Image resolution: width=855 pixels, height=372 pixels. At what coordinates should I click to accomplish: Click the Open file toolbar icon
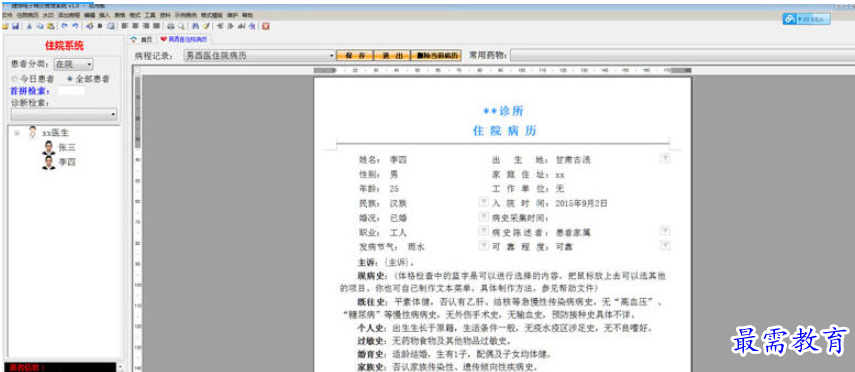(5, 26)
